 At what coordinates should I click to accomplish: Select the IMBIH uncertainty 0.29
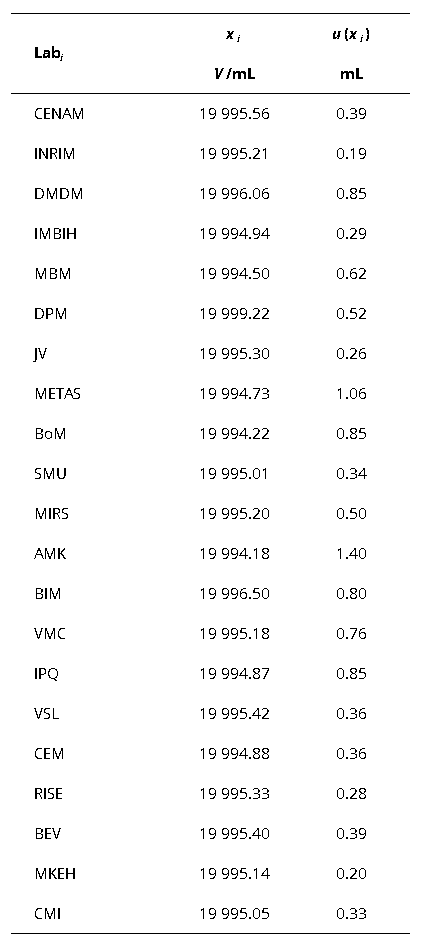[x=351, y=234]
